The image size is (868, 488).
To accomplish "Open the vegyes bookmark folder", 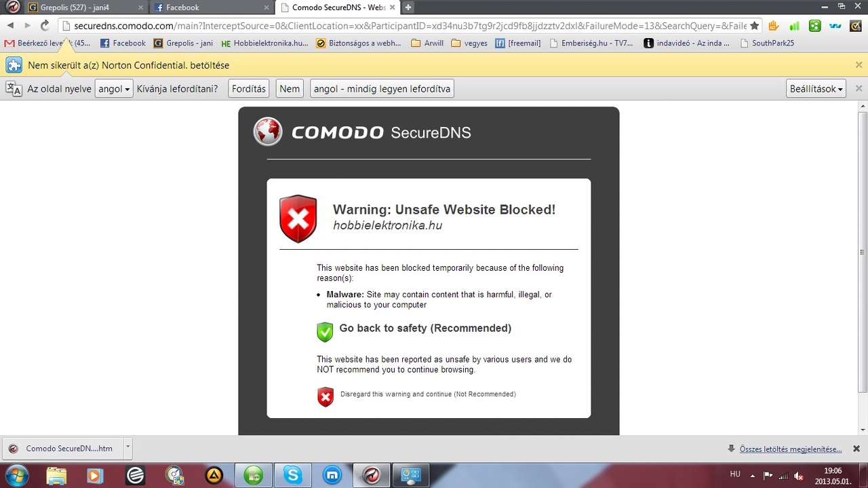I will (469, 43).
